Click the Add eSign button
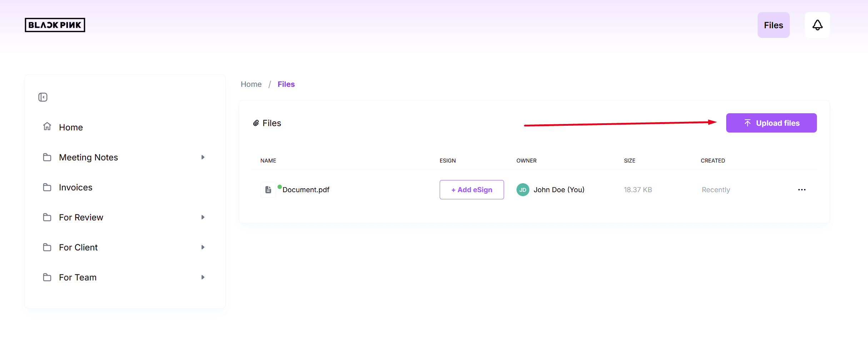 [x=472, y=190]
